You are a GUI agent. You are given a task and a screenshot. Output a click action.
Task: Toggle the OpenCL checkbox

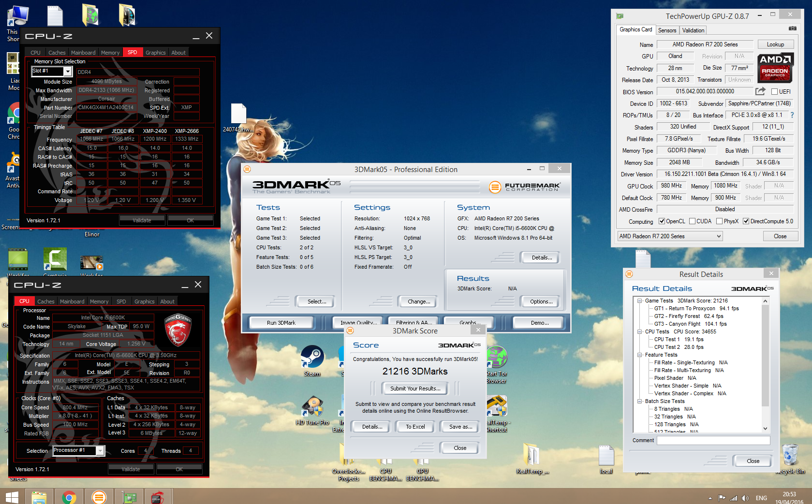[662, 221]
